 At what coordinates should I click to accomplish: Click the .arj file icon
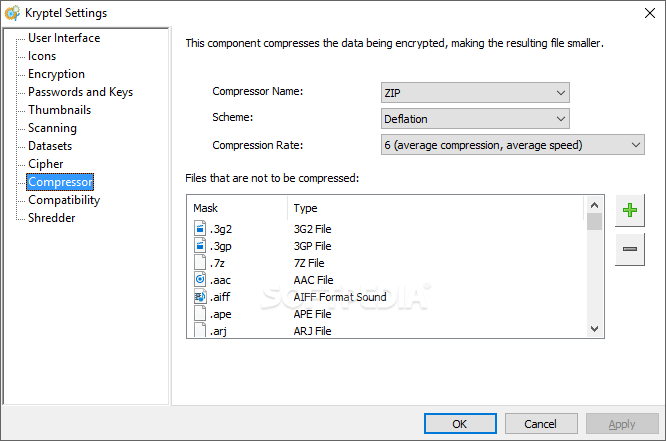[200, 330]
